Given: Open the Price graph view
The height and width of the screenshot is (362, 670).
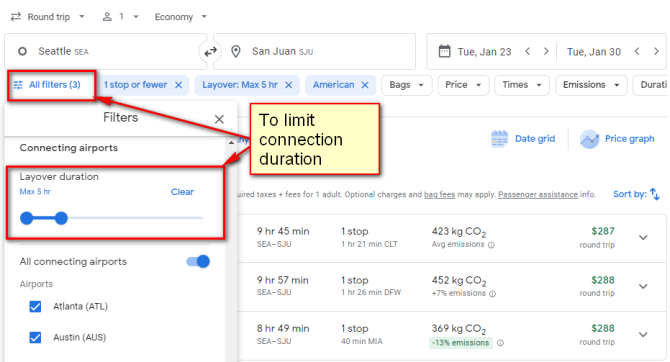Looking at the screenshot, I should [x=617, y=139].
